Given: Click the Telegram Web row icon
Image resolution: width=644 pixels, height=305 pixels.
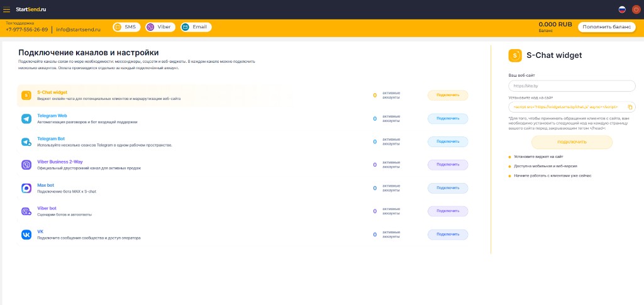Looking at the screenshot, I should pos(26,119).
